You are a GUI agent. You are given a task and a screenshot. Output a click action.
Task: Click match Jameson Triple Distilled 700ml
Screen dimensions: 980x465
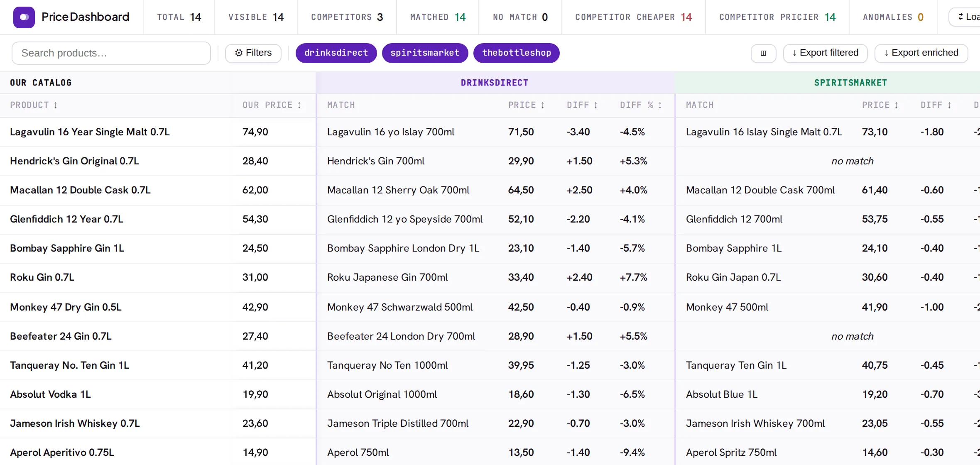click(398, 423)
